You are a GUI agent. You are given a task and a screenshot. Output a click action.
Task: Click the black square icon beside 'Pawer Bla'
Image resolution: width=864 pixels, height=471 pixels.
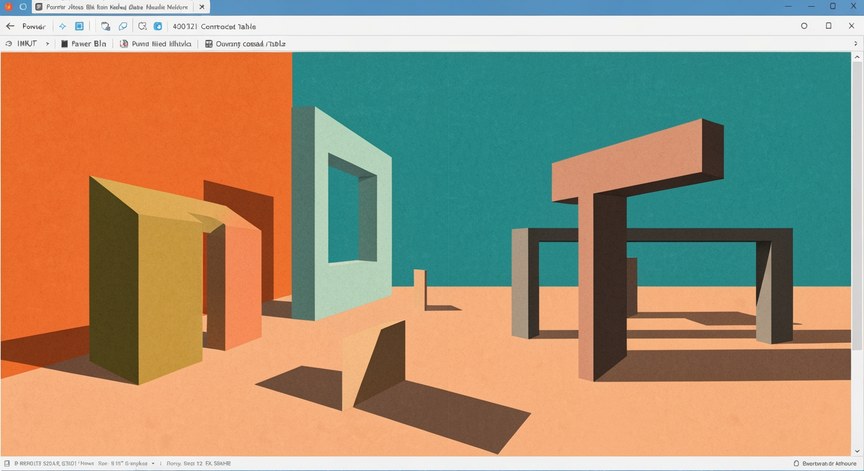click(64, 44)
